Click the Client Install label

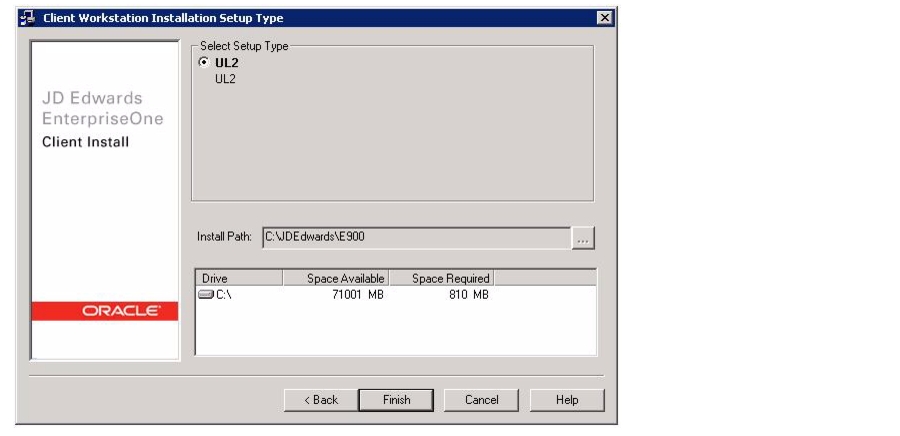(86, 142)
